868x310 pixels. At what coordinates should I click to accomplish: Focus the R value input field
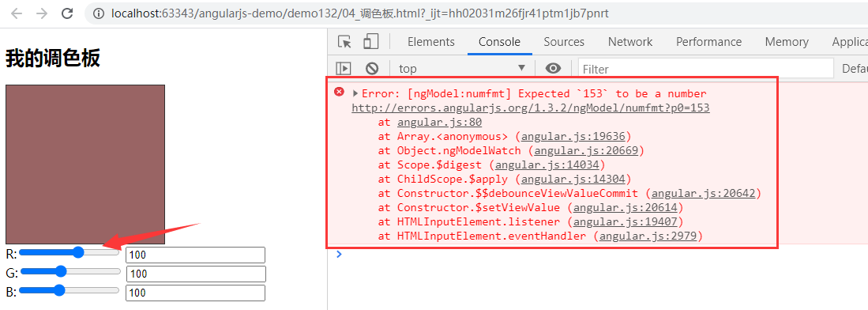coord(195,255)
